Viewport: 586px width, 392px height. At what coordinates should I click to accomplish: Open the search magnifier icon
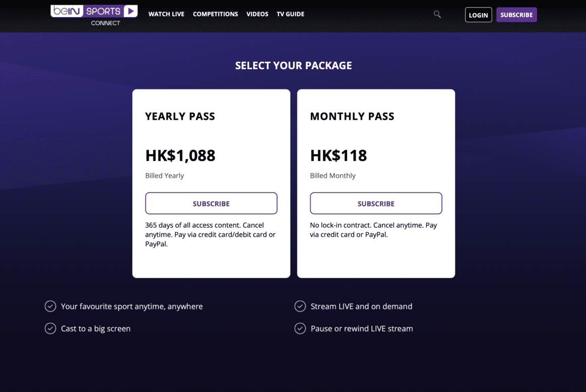(x=437, y=15)
